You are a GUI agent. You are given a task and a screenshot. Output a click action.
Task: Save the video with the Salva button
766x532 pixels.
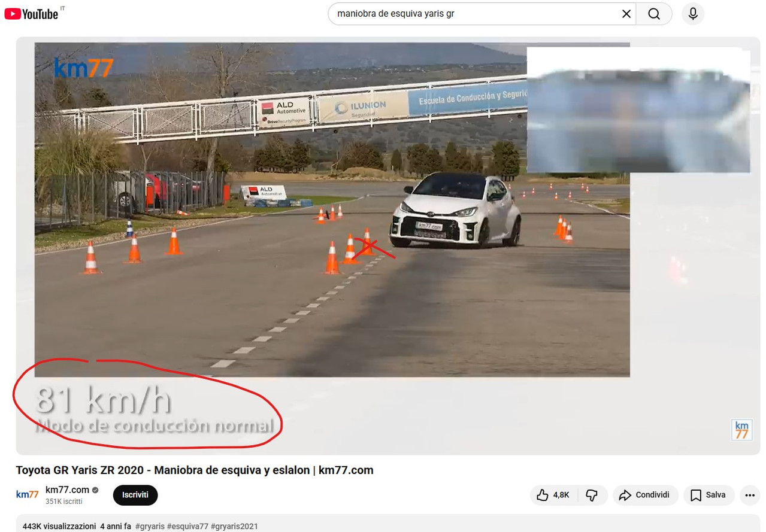pos(709,495)
